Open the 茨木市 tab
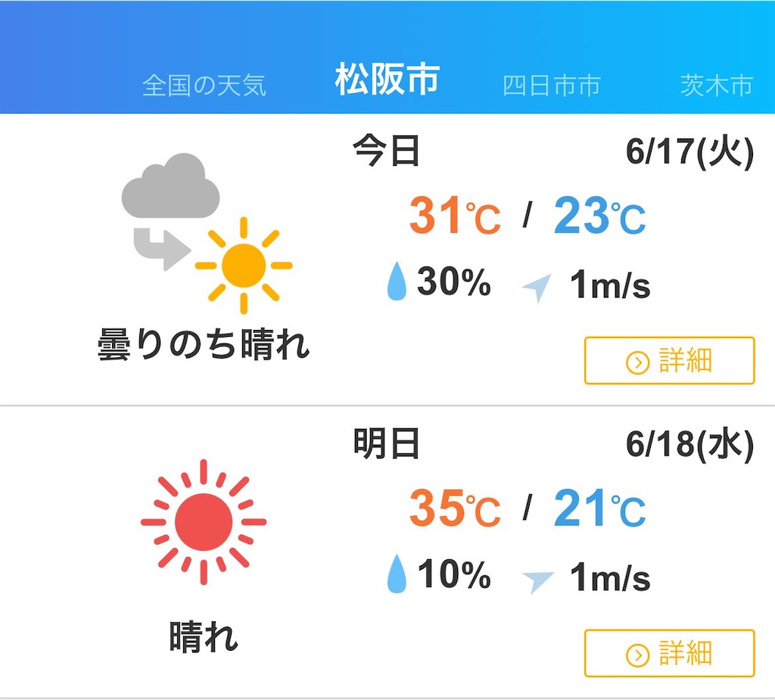The width and height of the screenshot is (775, 700). [x=717, y=86]
